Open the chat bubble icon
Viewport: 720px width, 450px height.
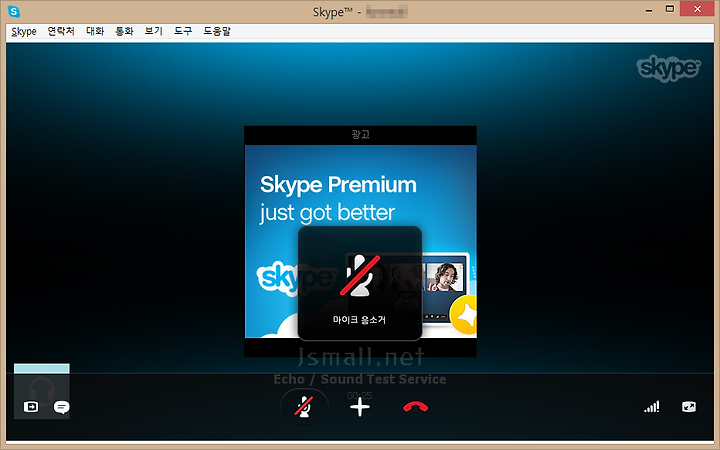click(x=62, y=407)
